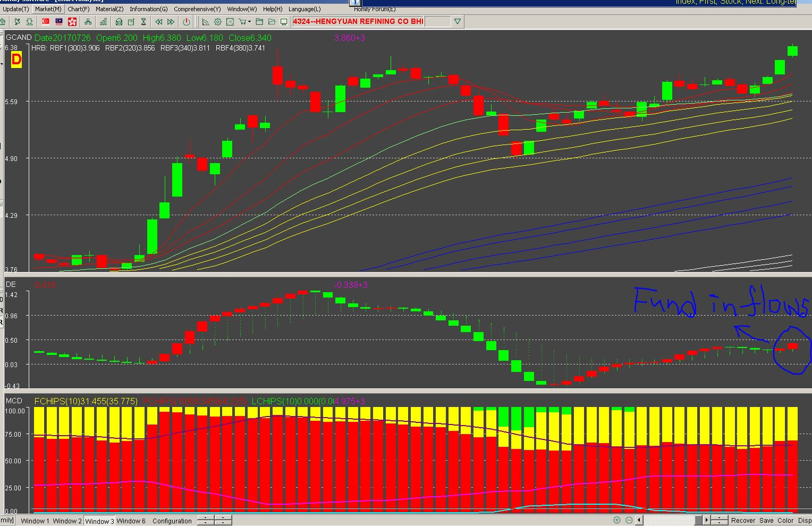Viewport: 812px width, 526px height.
Task: Click the scroll left arrow of the horizontal scrollbar
Action: pyautogui.click(x=639, y=520)
